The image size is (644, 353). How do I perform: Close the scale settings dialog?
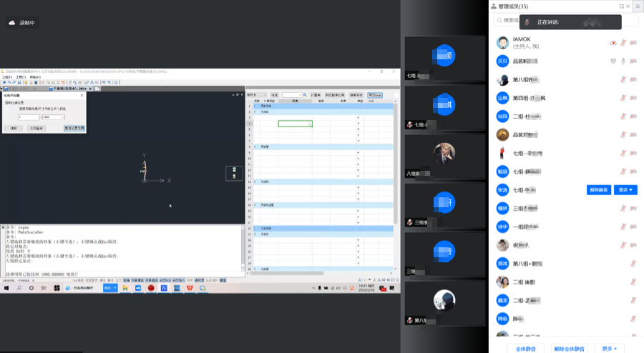click(82, 96)
